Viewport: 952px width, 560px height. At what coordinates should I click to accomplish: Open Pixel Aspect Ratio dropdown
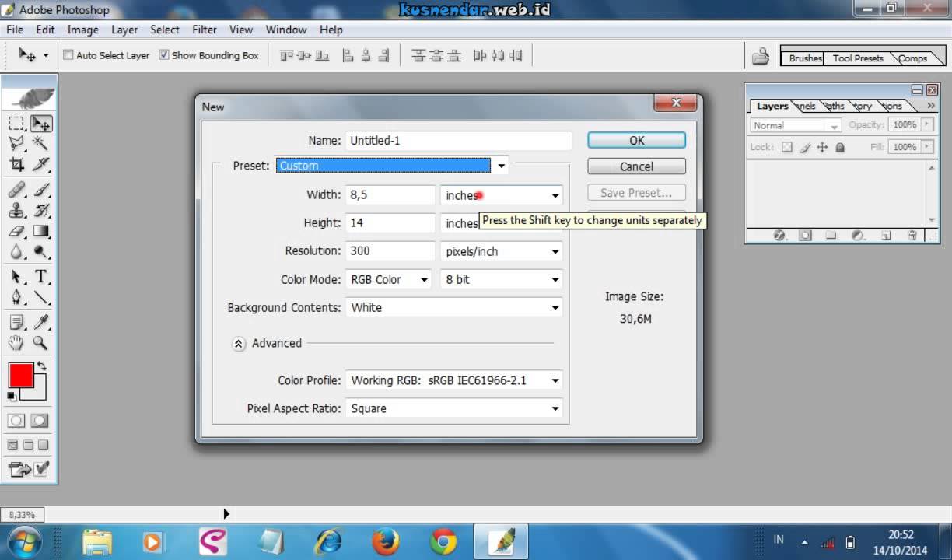[454, 408]
